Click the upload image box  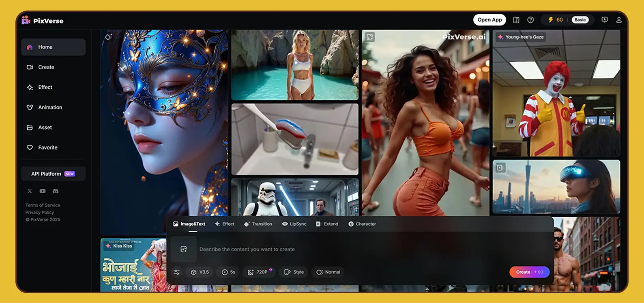tap(184, 249)
